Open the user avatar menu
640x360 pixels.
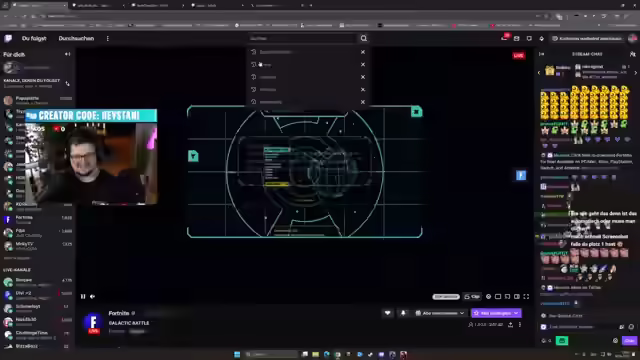632,38
